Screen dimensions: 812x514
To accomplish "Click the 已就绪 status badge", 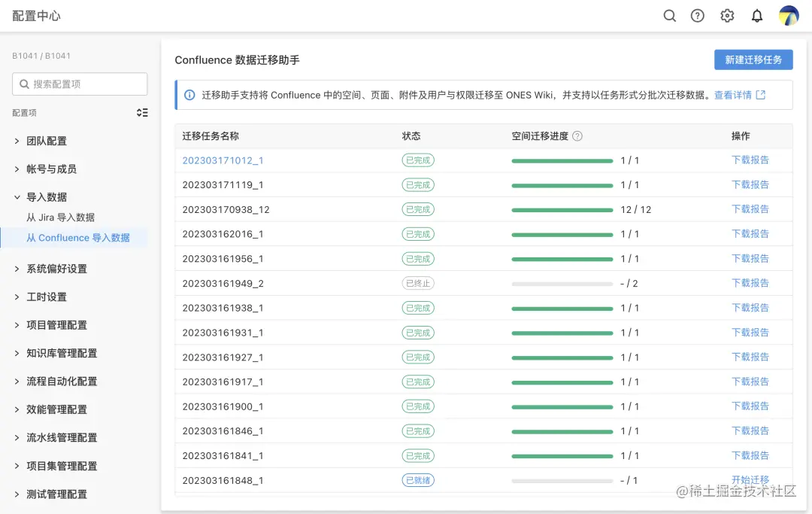I will click(418, 480).
